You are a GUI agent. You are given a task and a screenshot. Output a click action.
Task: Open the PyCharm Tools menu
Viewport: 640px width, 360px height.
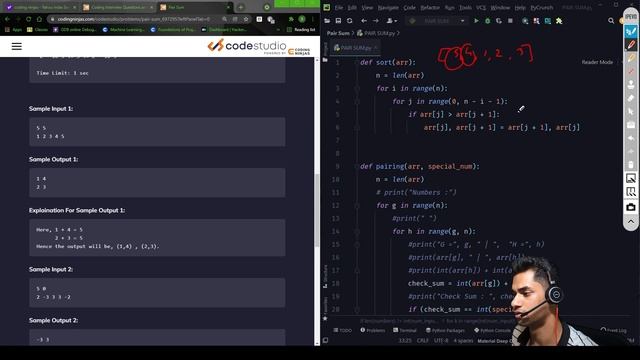(x=465, y=8)
